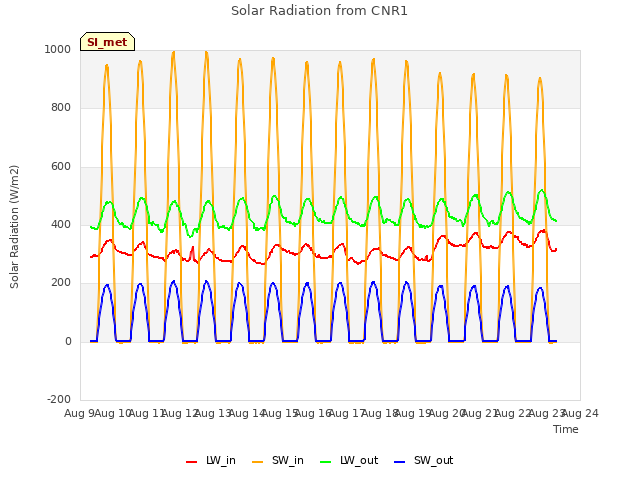Click the Time x-axis label
This screenshot has width=640, height=480.
pyautogui.click(x=566, y=429)
